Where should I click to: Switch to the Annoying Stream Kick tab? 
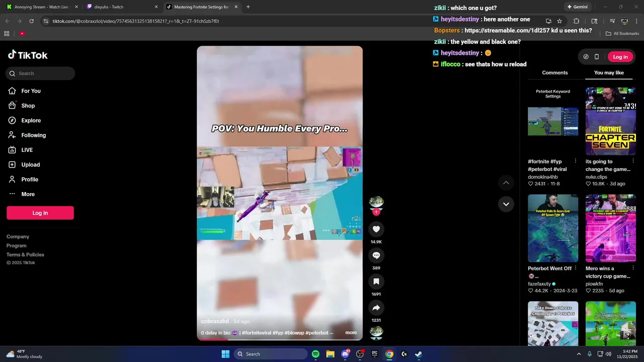(41, 7)
